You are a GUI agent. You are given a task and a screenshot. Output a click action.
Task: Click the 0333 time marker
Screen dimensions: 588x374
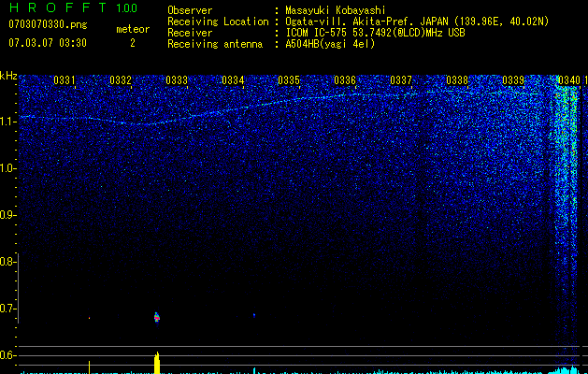click(177, 80)
